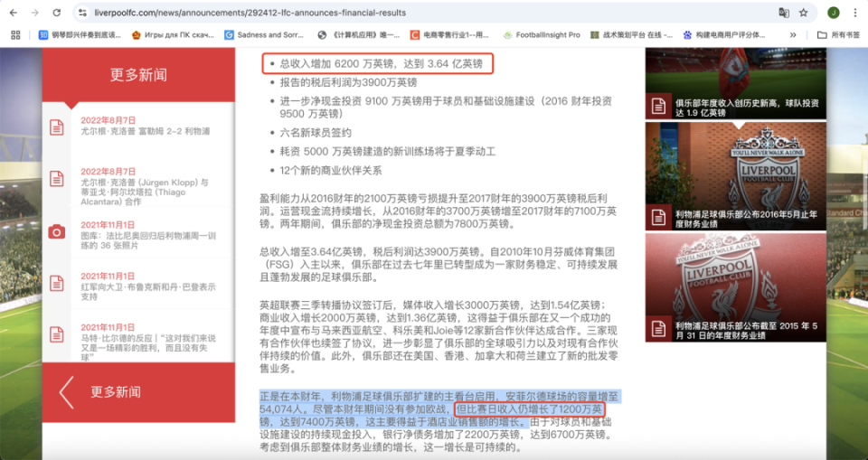
Task: Click document icon on 2015 年 5 月 card
Action: pos(657,329)
